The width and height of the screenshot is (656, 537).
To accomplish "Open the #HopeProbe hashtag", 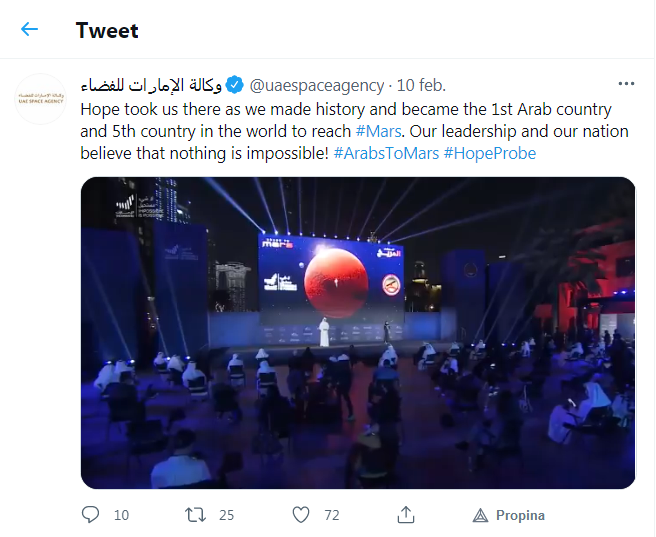I will (489, 153).
